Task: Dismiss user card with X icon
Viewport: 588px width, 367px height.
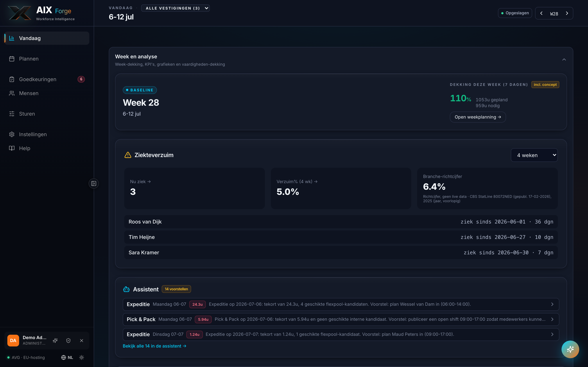Action: click(82, 341)
